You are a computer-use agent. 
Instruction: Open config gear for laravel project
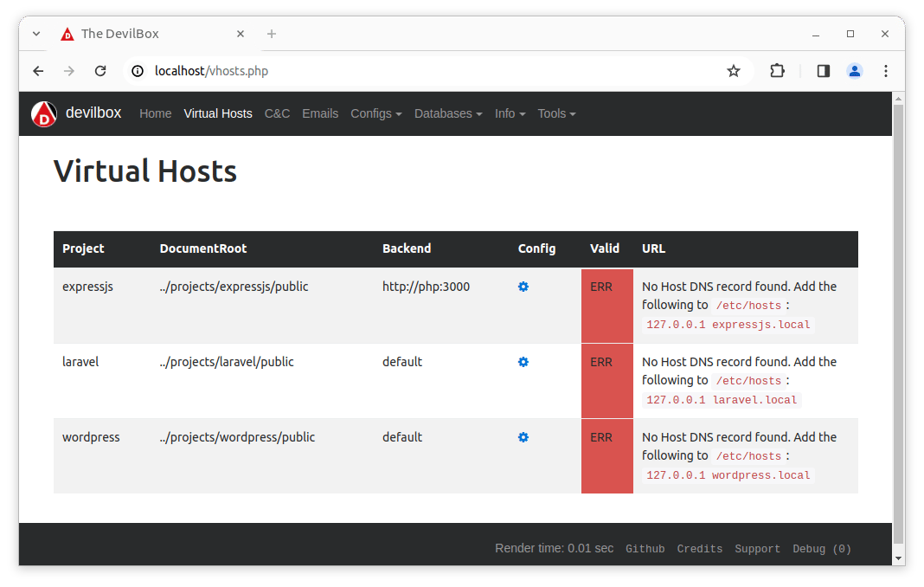point(523,362)
